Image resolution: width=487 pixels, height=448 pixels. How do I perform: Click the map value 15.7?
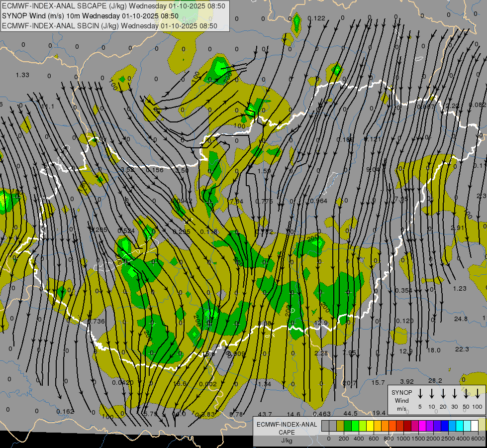pos(378,382)
